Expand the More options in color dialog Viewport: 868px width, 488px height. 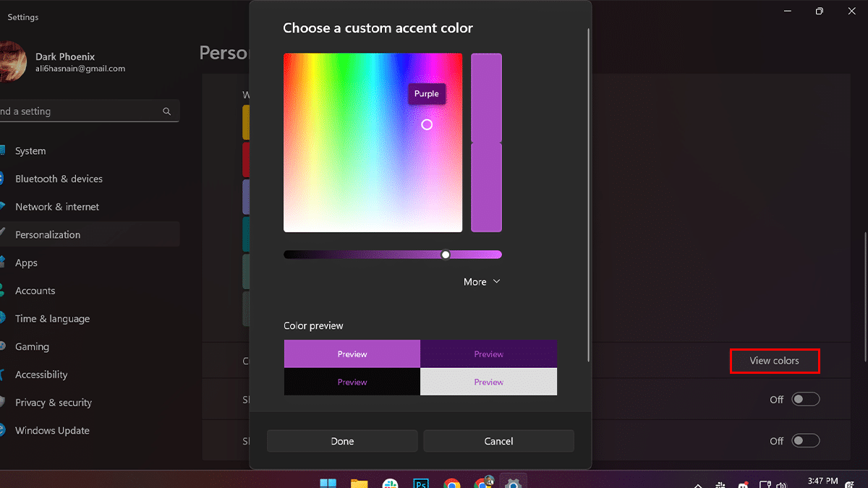point(482,282)
